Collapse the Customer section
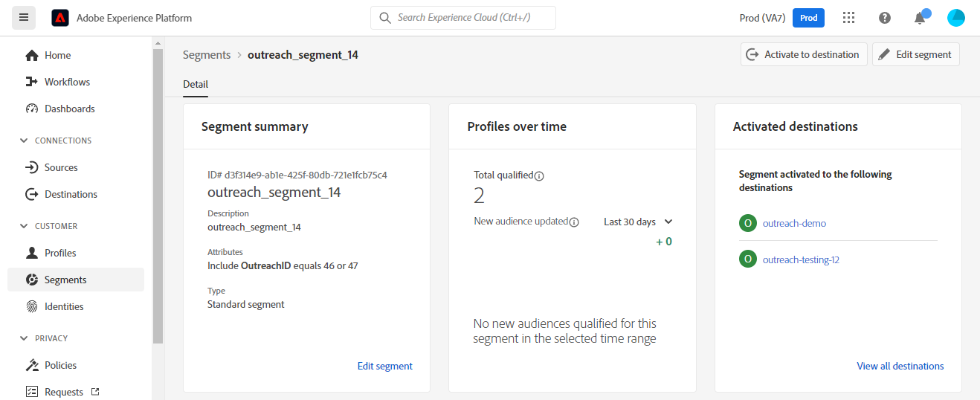This screenshot has height=400, width=980. tap(23, 226)
